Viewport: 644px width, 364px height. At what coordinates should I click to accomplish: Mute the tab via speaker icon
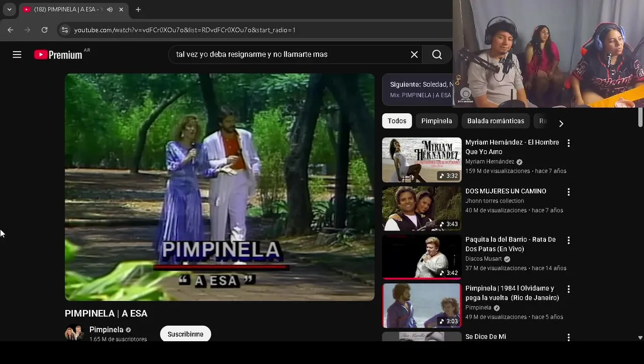coord(110,10)
